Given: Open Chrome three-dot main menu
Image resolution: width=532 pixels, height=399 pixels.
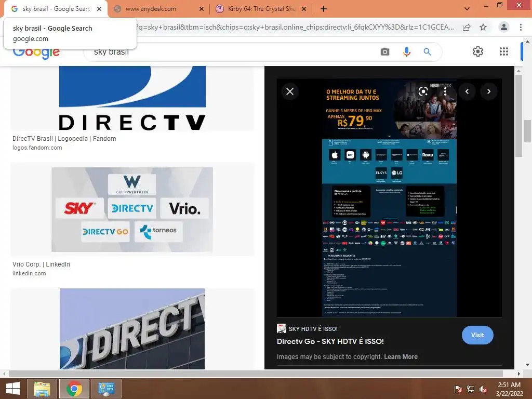Looking at the screenshot, I should (521, 27).
